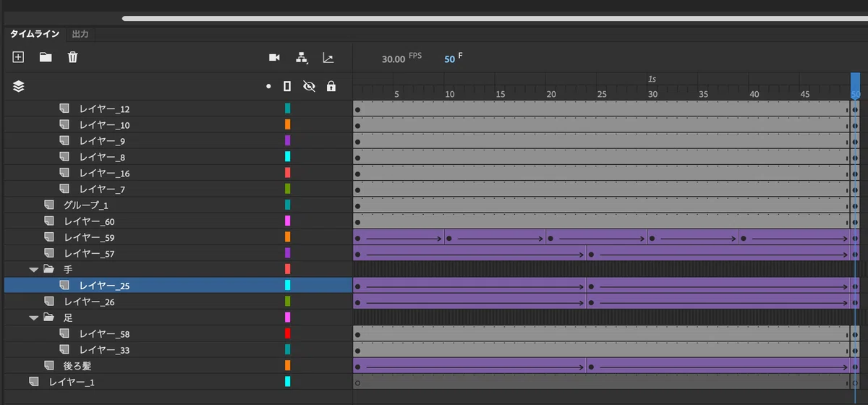868x405 pixels.
Task: Select レイヤー_59 keyframe near frame 10
Action: tap(449, 237)
